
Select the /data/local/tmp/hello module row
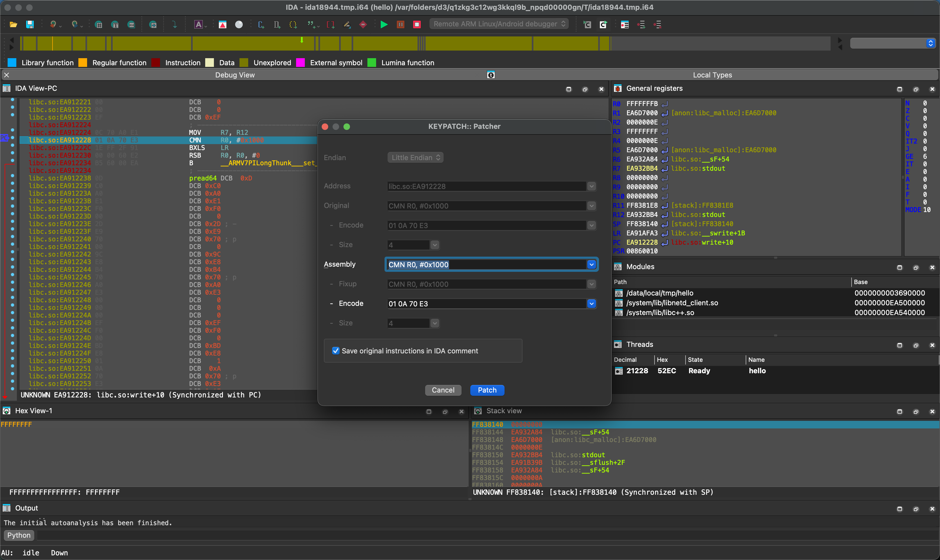tap(659, 293)
